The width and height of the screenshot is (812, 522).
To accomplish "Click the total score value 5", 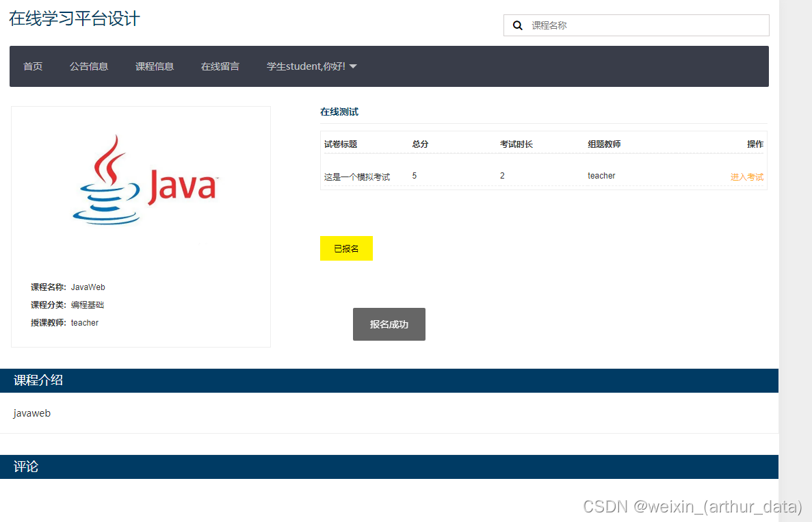I will (415, 176).
